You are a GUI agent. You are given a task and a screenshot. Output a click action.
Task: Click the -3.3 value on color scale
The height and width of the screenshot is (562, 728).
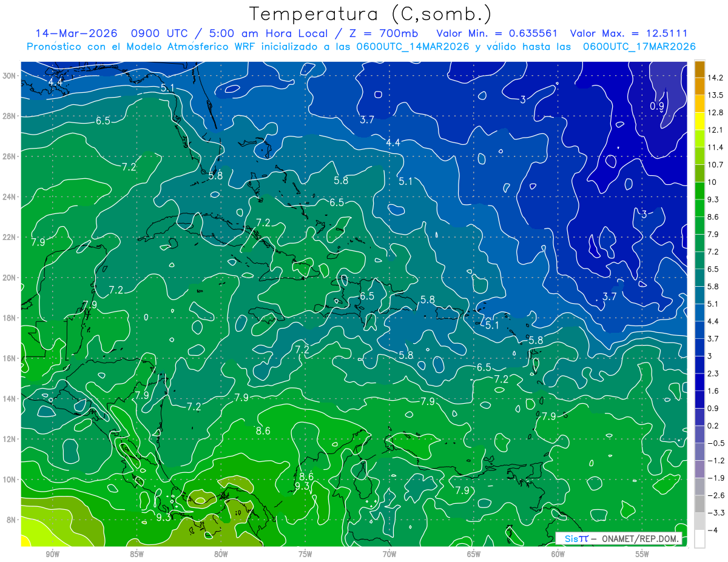[716, 513]
